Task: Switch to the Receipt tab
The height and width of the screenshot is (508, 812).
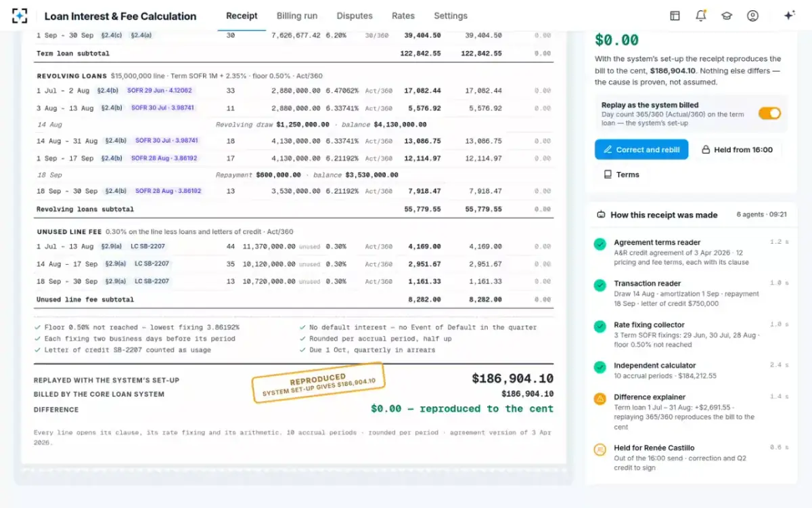Action: tap(242, 16)
